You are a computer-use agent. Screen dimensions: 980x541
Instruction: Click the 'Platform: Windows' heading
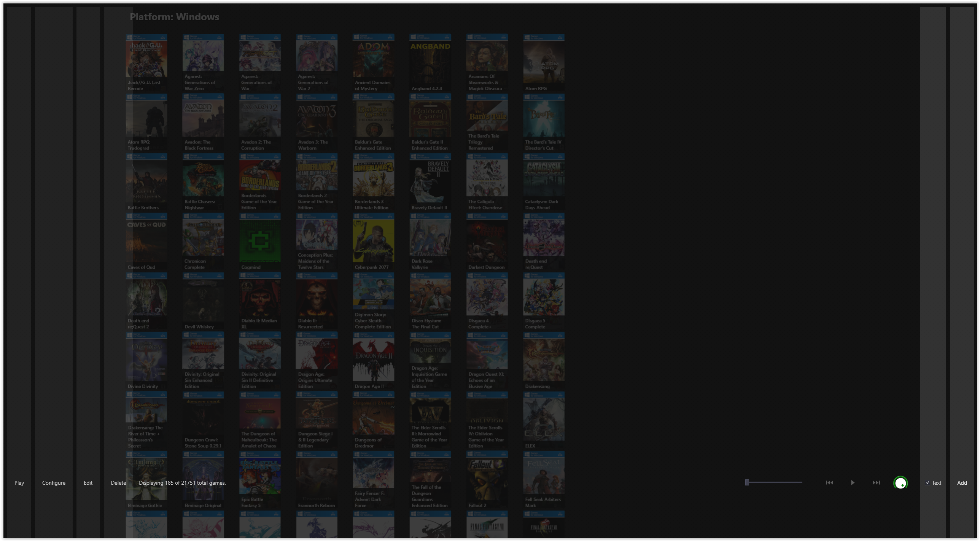[x=174, y=17]
